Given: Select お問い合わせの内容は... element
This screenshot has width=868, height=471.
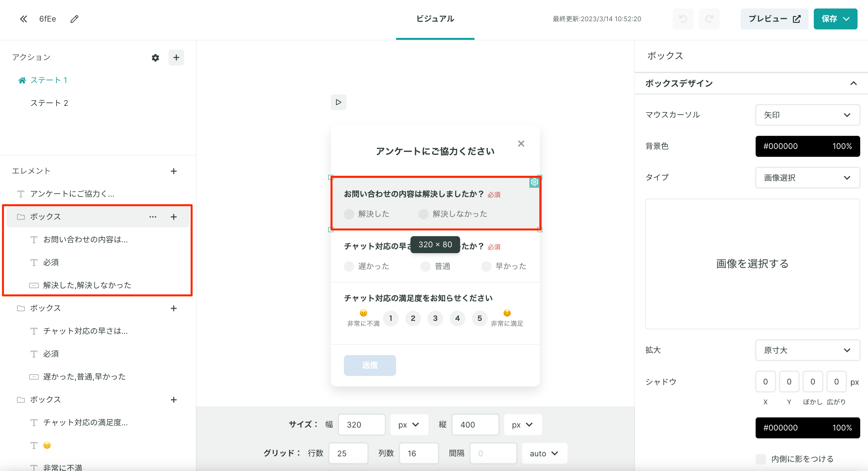Looking at the screenshot, I should point(85,239).
